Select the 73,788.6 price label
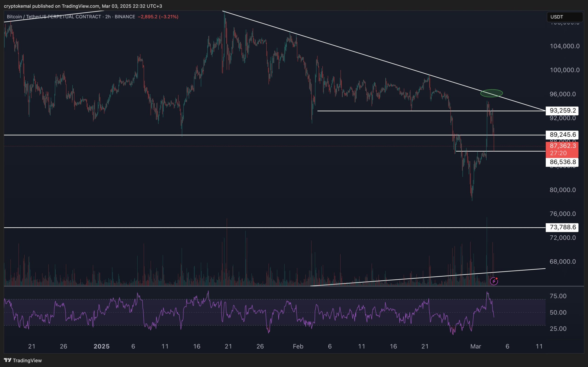The width and height of the screenshot is (588, 367). coord(563,227)
